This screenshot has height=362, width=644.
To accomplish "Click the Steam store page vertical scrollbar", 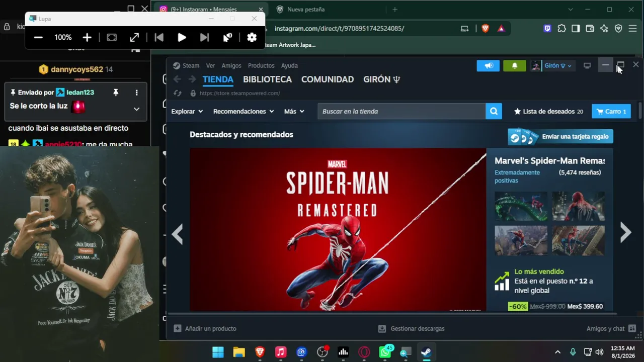I will tap(640, 111).
